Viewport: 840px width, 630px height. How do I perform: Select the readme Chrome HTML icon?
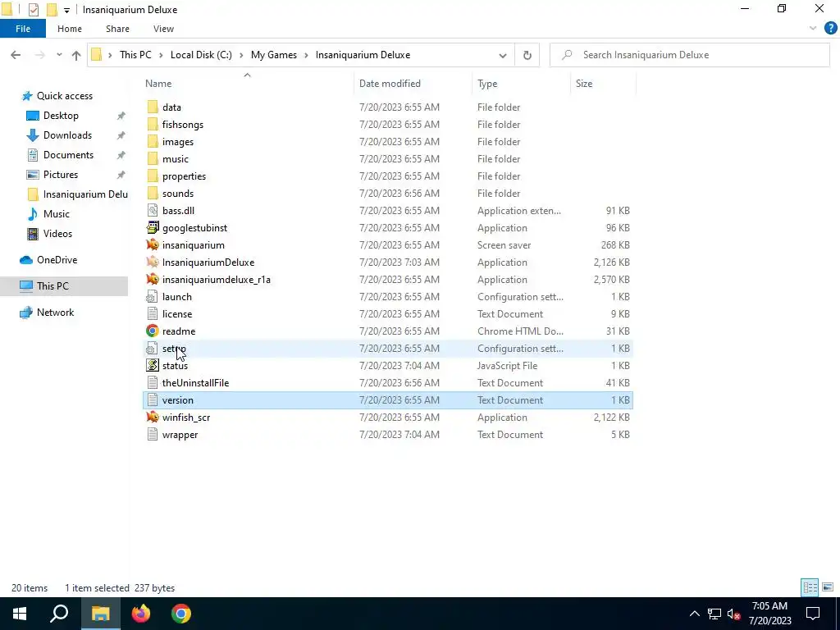click(153, 331)
